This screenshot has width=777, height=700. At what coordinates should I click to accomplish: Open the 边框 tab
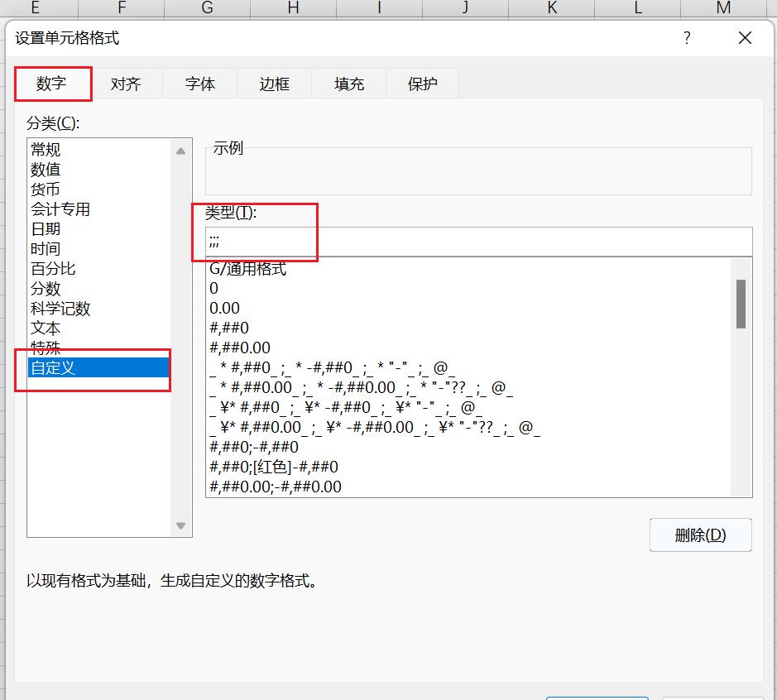275,84
